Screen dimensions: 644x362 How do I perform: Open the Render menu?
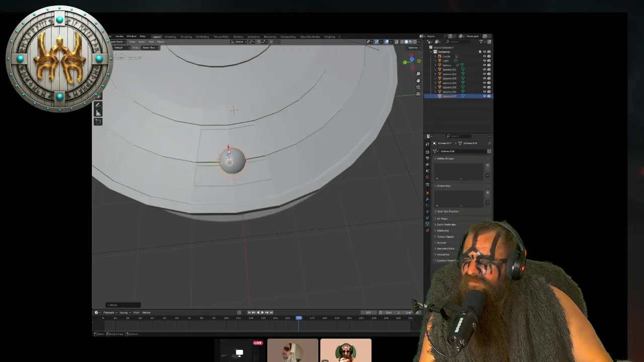[x=119, y=37]
